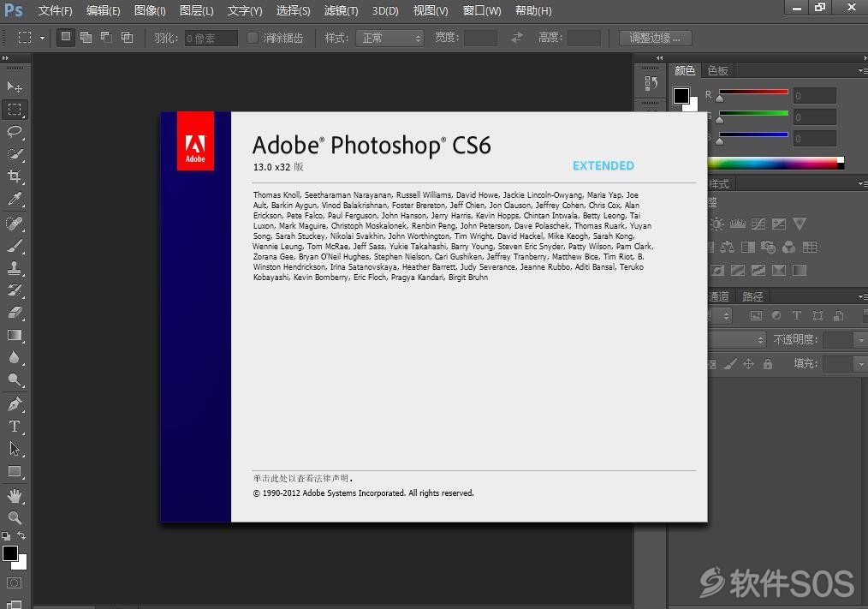Choose Intersect with selection mode

(128, 37)
